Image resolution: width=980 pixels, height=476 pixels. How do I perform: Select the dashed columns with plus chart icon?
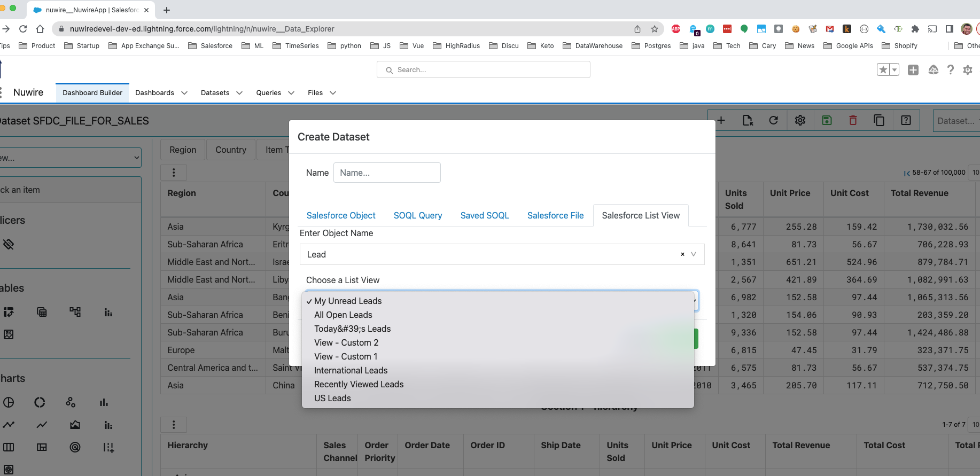[x=108, y=447]
